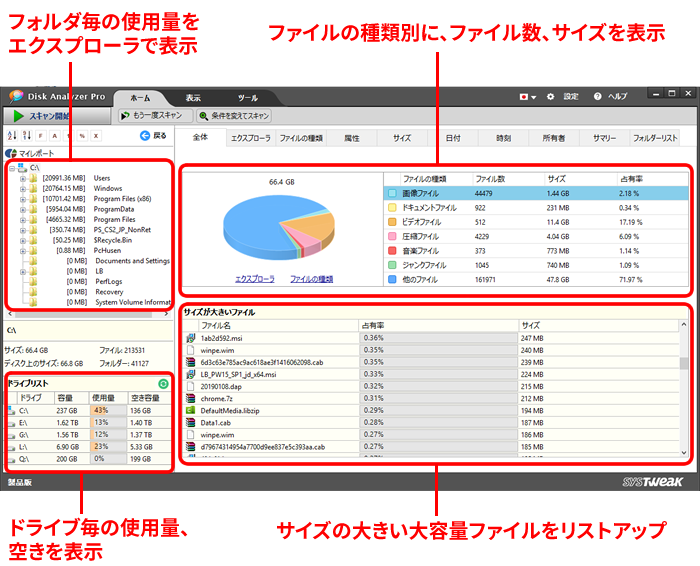This screenshot has width=700, height=566.
Task: Switch to the ホーム ribbon tab
Action: pos(140,98)
